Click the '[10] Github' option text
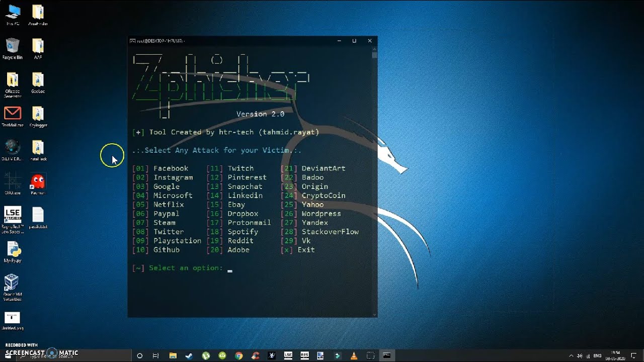This screenshot has height=362, width=644. coord(156,250)
